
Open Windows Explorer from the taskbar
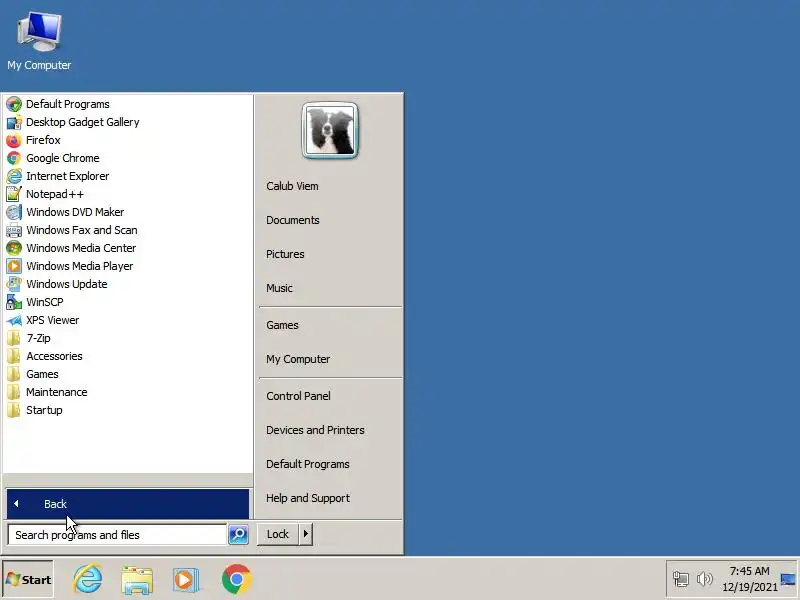137,580
